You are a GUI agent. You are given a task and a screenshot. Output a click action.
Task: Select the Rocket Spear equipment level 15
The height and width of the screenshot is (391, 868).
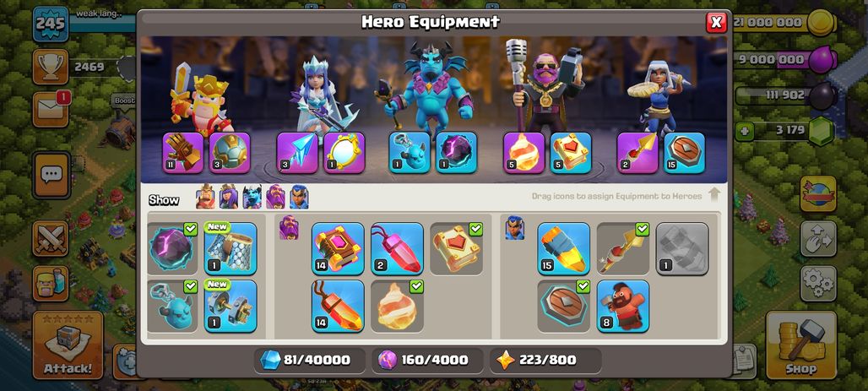coord(563,248)
